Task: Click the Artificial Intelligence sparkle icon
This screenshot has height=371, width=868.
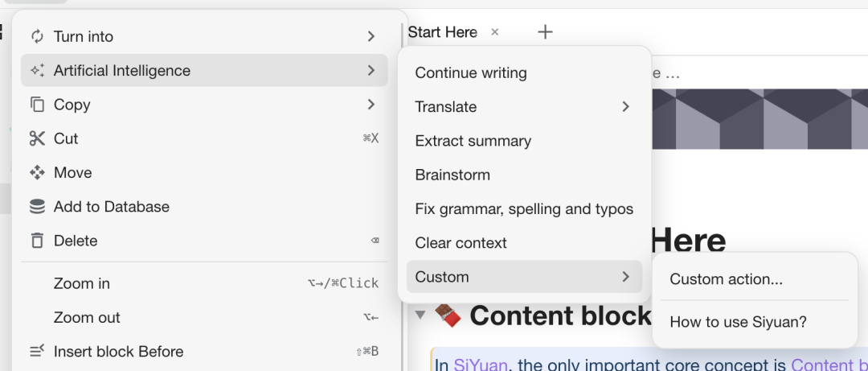Action: (37, 71)
